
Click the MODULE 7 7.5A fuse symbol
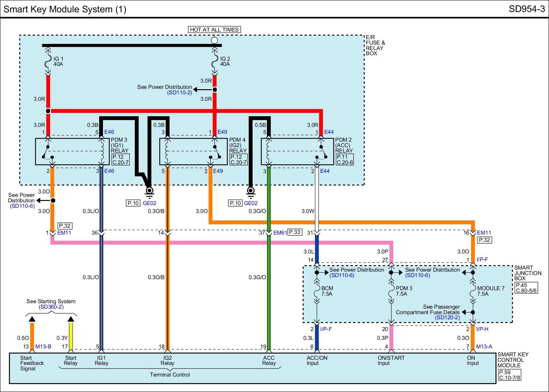(x=472, y=291)
